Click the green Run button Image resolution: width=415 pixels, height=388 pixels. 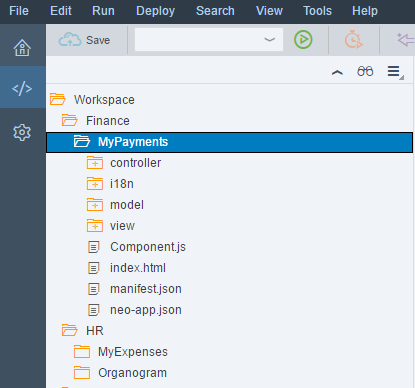(x=303, y=40)
